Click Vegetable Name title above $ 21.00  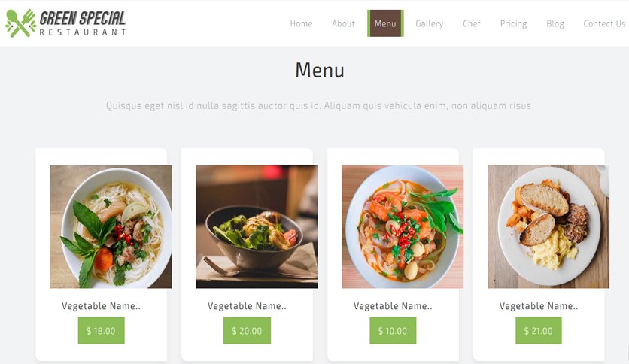point(539,306)
